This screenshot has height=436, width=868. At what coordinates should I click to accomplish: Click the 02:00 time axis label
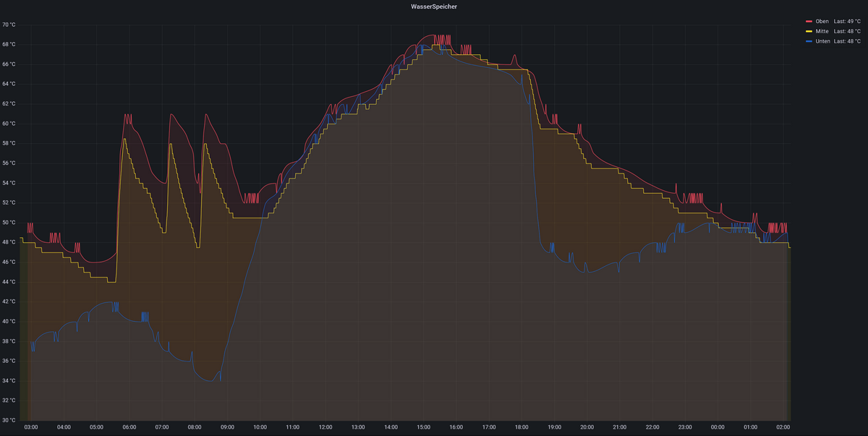(x=783, y=427)
